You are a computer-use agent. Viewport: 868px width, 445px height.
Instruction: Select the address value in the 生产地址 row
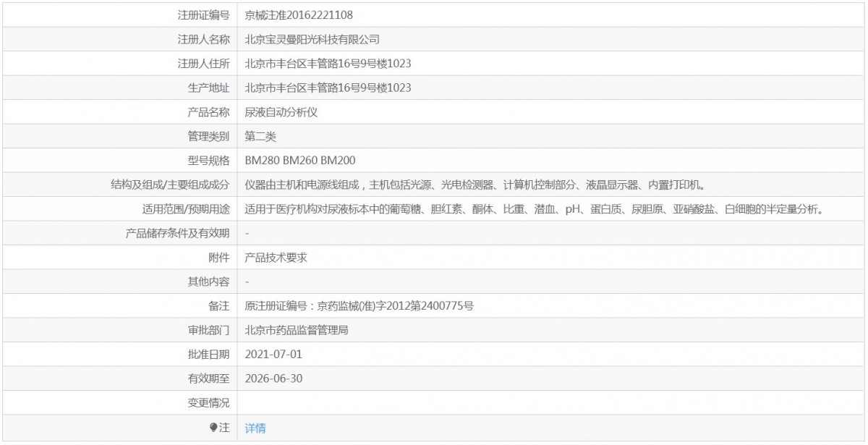[x=328, y=88]
